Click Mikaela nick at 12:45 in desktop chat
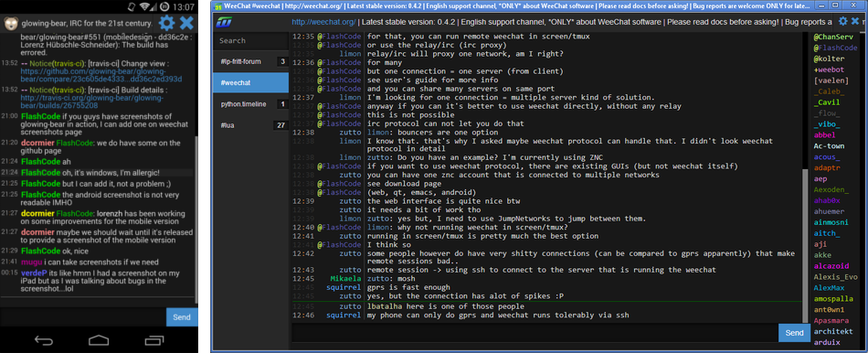This screenshot has width=868, height=353. 345,278
